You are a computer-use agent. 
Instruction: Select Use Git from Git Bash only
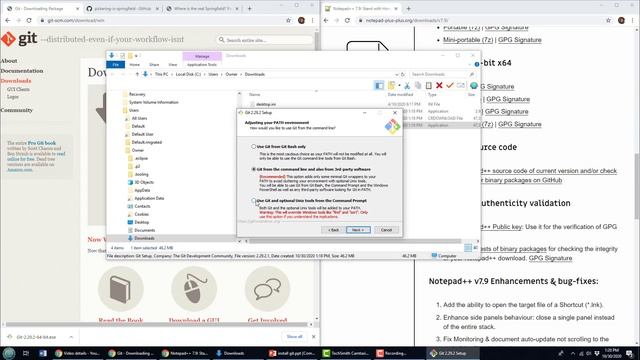pyautogui.click(x=253, y=146)
